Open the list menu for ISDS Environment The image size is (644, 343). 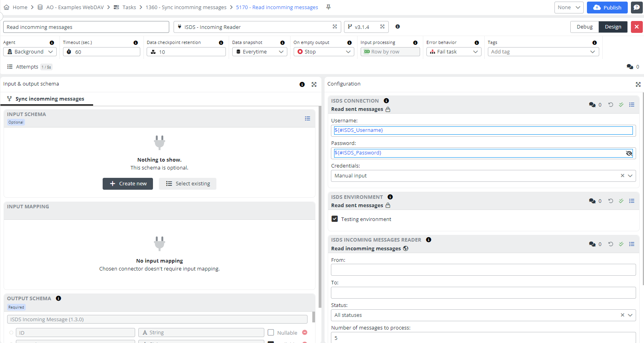click(632, 201)
